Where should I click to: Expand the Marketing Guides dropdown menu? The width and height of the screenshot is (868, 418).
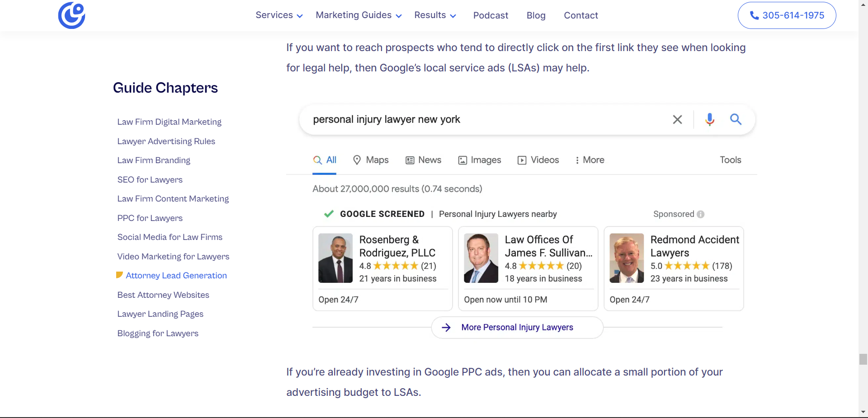[359, 15]
